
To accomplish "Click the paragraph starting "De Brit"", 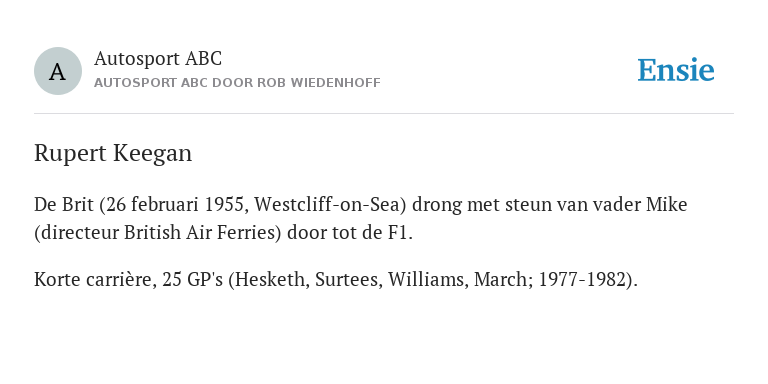I will point(360,218).
